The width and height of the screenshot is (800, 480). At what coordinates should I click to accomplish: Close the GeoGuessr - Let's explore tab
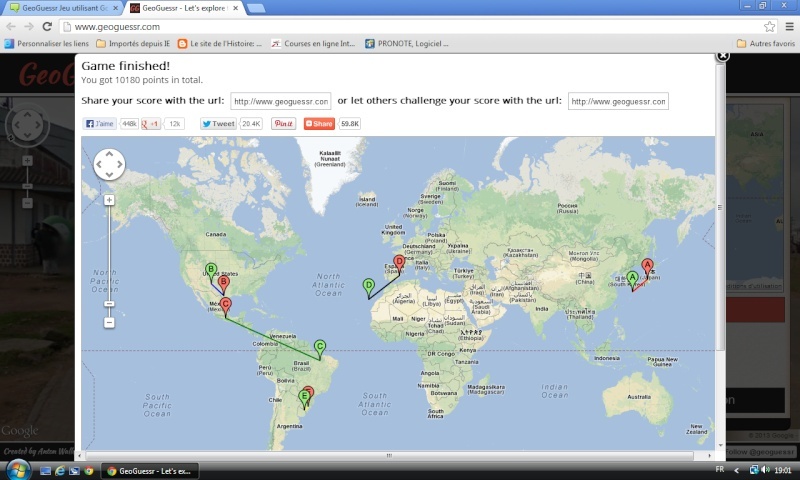[x=235, y=8]
